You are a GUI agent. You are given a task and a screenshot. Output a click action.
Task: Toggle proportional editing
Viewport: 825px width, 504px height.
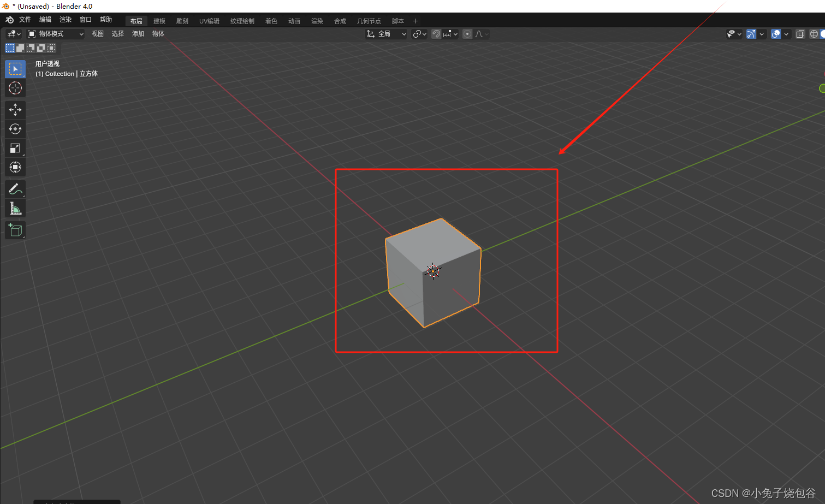[467, 34]
